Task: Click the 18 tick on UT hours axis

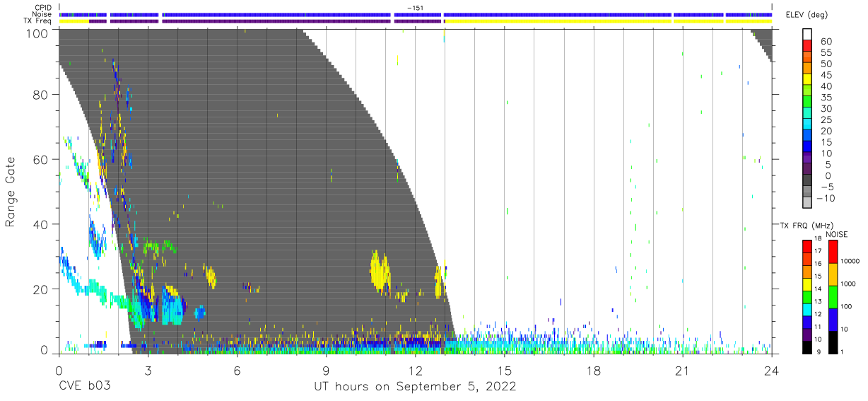Action: click(x=594, y=369)
